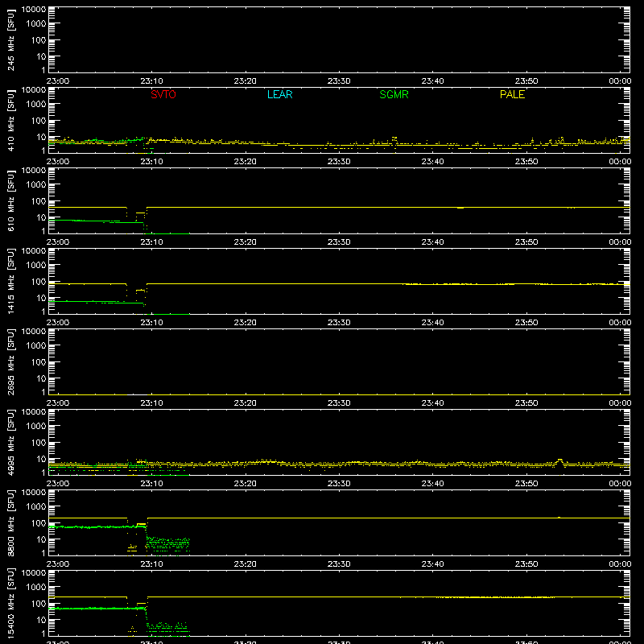Viewport: 644px width, 644px height.
Task: Select the 100 tick label of 2695 MHz panel
Action: (x=39, y=362)
